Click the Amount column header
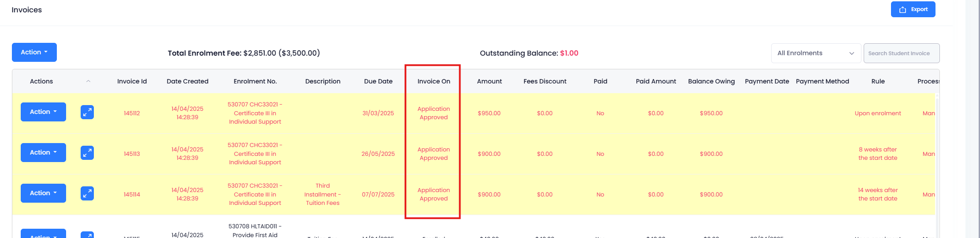 489,81
